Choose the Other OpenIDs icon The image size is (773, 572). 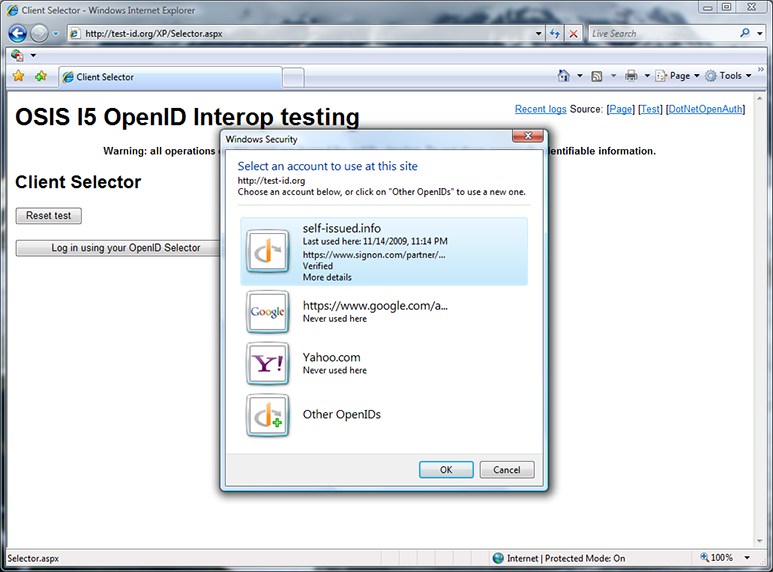(268, 415)
